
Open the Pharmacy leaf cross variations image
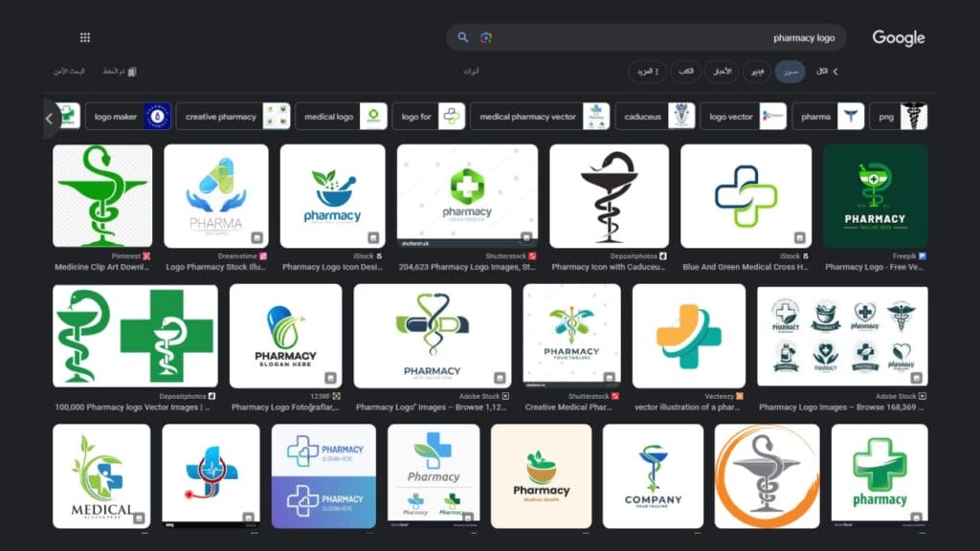tap(434, 476)
